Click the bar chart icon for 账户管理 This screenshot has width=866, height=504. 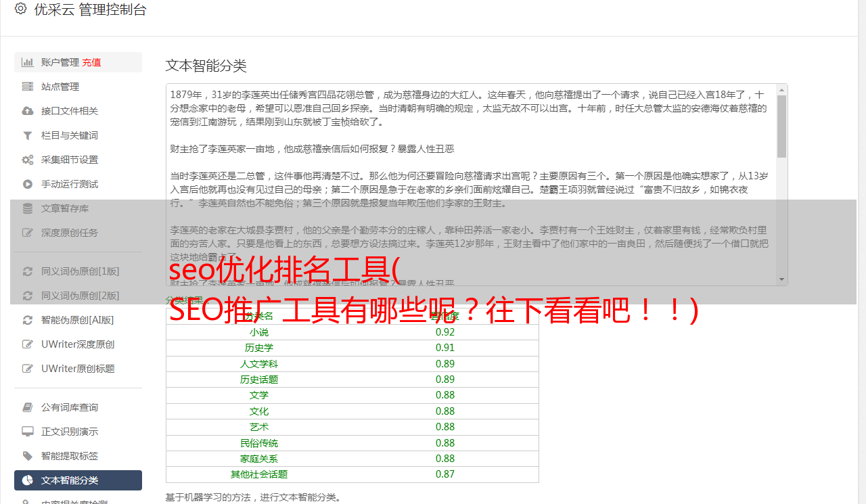[x=27, y=62]
